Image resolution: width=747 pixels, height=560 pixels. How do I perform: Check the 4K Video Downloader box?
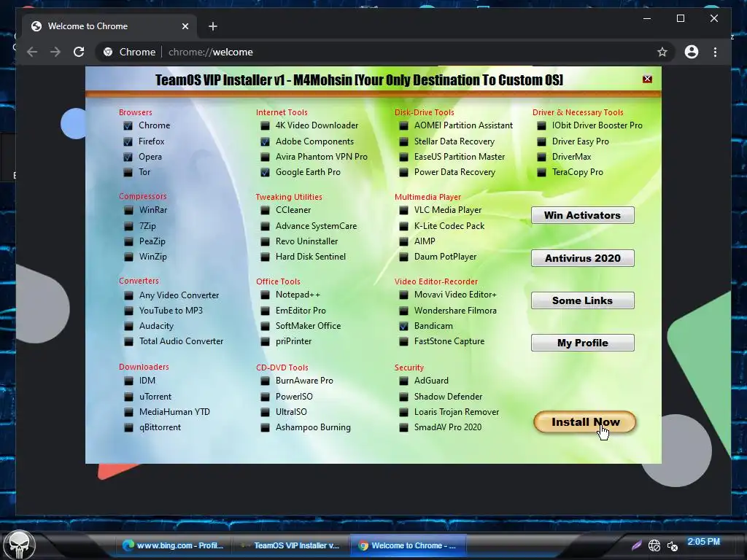coord(265,125)
